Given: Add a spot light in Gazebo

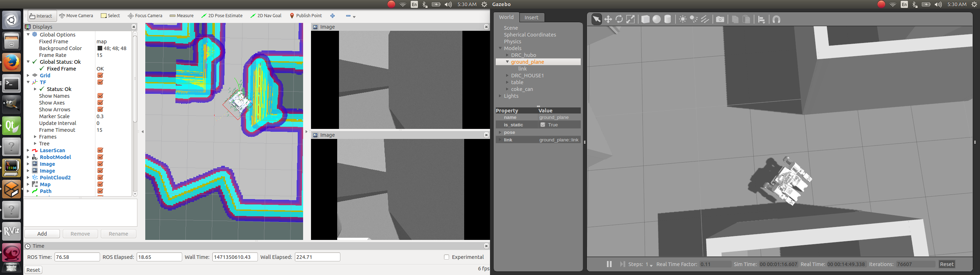Looking at the screenshot, I should click(x=694, y=19).
